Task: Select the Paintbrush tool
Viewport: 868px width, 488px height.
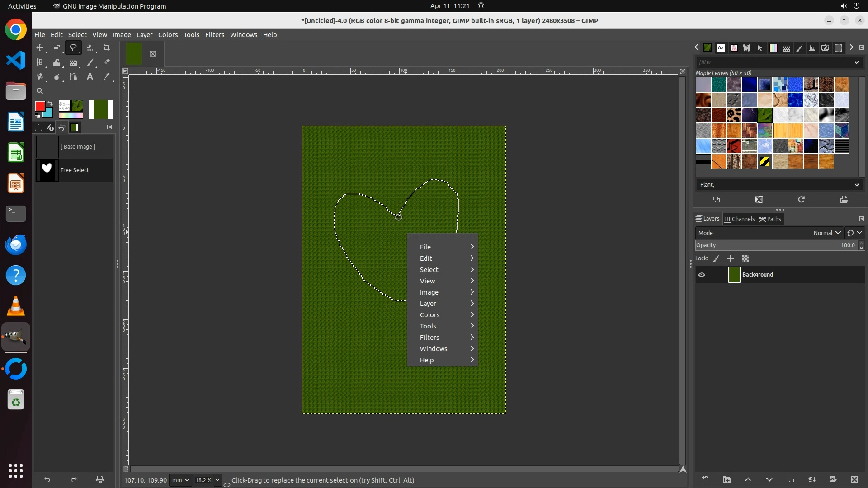Action: point(90,62)
